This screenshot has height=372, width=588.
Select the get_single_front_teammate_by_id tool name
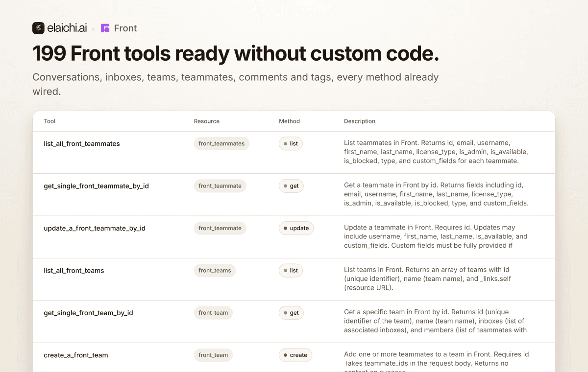click(96, 186)
